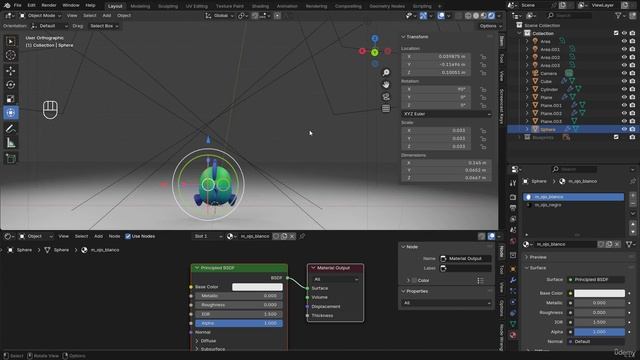640x360 pixels.
Task: Open the Render properties tab icon
Action: point(513,197)
